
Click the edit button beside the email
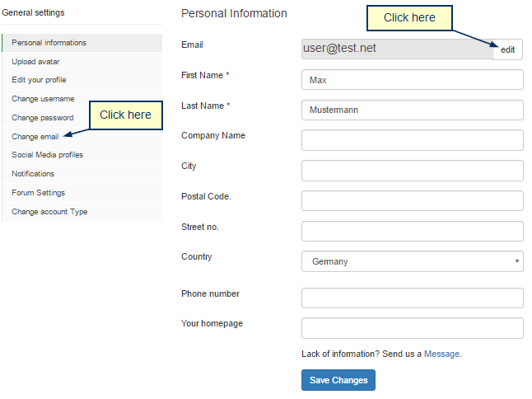coord(507,49)
